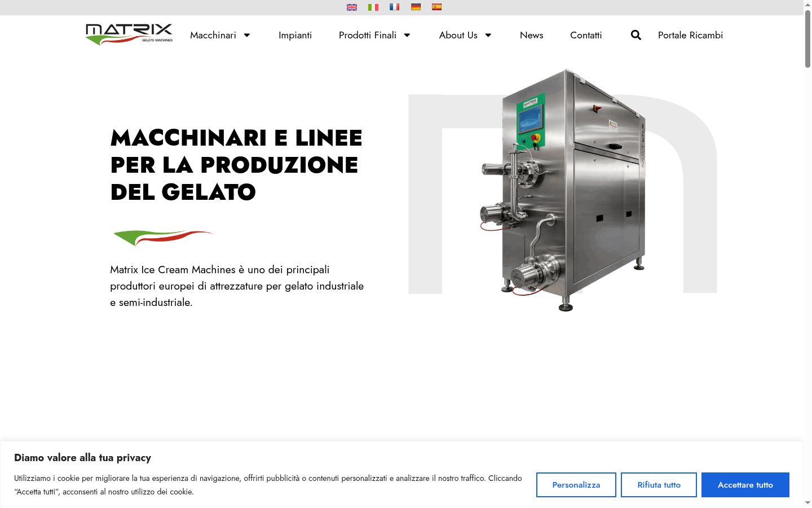Click the scrollbar up arrow
Image resolution: width=812 pixels, height=508 pixels.
click(x=807, y=5)
